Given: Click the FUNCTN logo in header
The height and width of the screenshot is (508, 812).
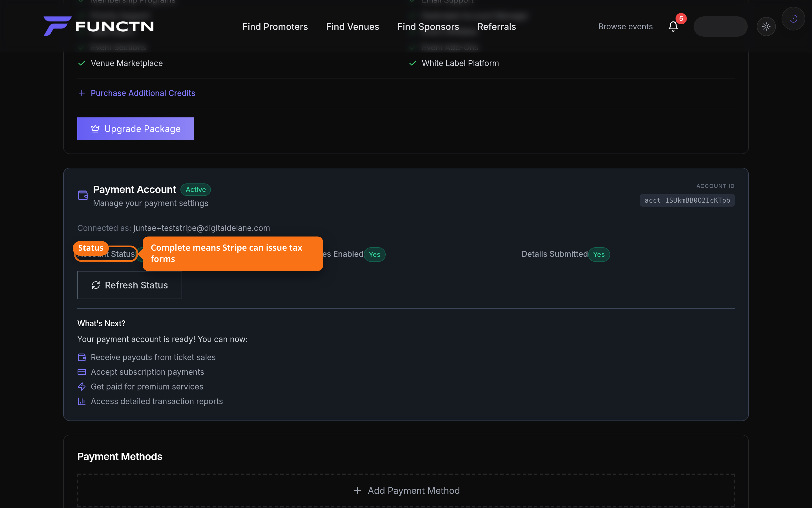Looking at the screenshot, I should point(99,26).
